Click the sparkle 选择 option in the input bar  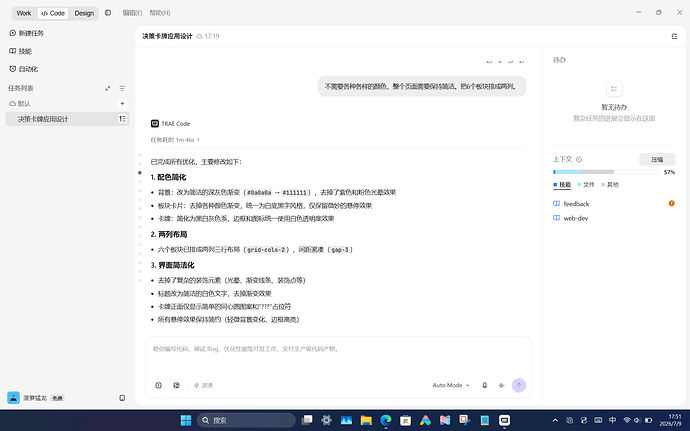(x=203, y=385)
